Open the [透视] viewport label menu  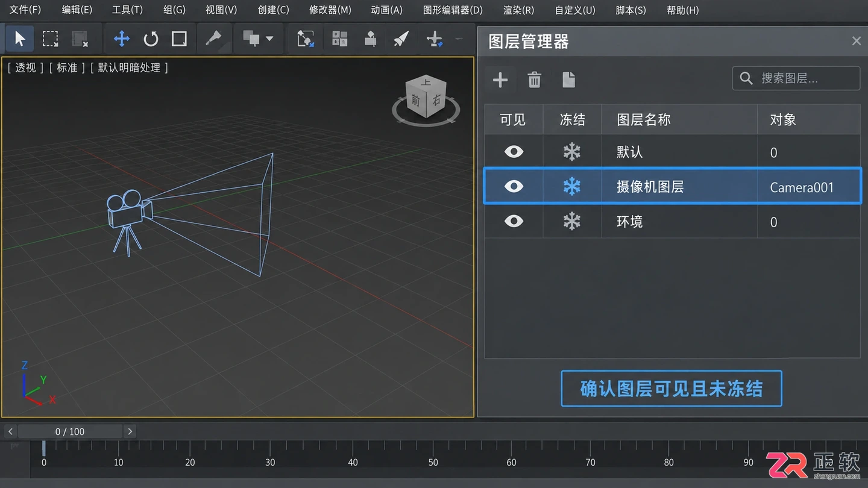pyautogui.click(x=25, y=67)
